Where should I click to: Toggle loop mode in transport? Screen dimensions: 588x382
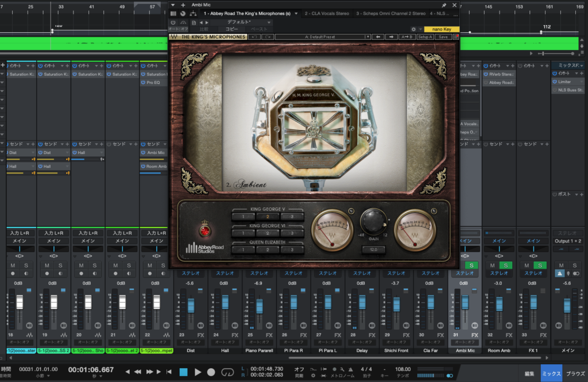coord(227,372)
